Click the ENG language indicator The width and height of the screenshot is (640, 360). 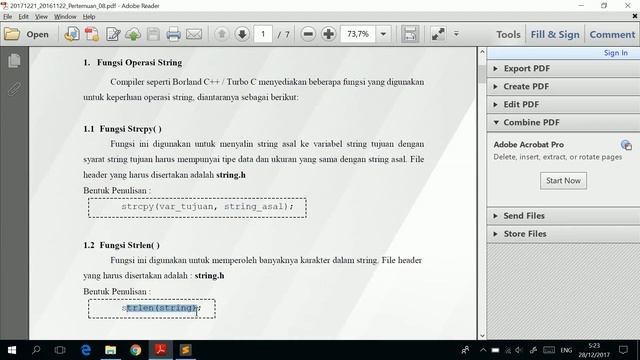[566, 350]
